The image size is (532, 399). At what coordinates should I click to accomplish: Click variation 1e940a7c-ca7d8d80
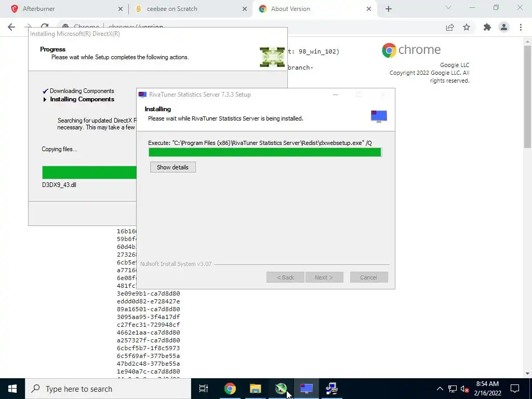click(148, 371)
